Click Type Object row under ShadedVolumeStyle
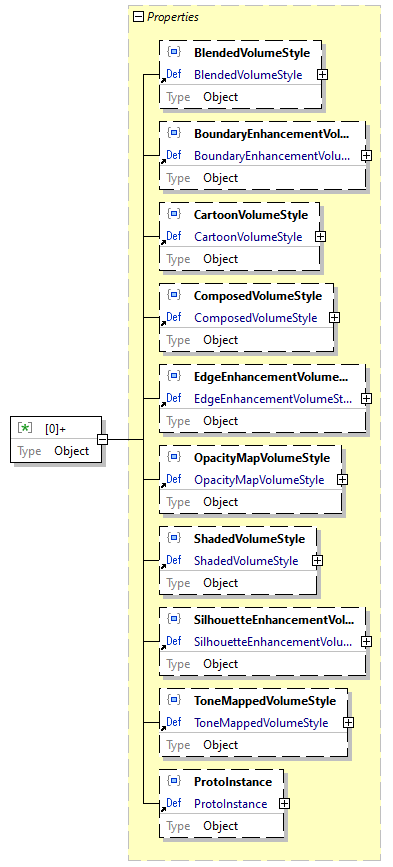The width and height of the screenshot is (393, 867). [238, 583]
